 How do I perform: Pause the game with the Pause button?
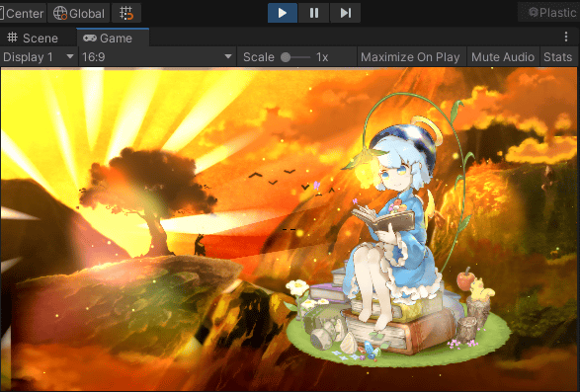(x=313, y=13)
